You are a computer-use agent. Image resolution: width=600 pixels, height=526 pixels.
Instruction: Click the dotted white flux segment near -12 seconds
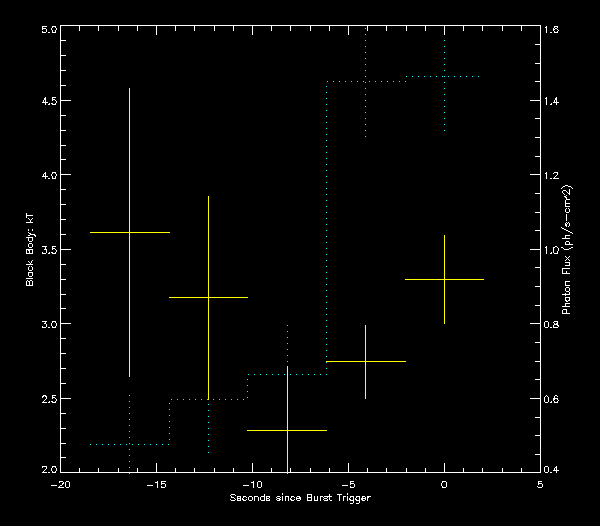208,399
